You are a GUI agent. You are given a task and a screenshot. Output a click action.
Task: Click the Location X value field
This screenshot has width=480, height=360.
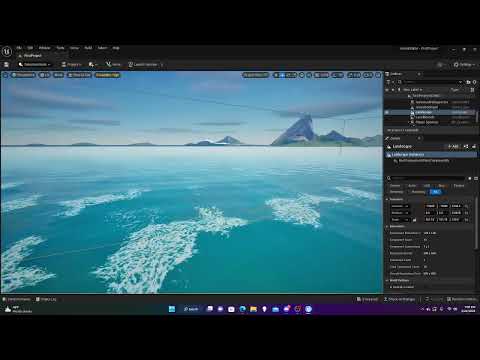[x=430, y=206]
